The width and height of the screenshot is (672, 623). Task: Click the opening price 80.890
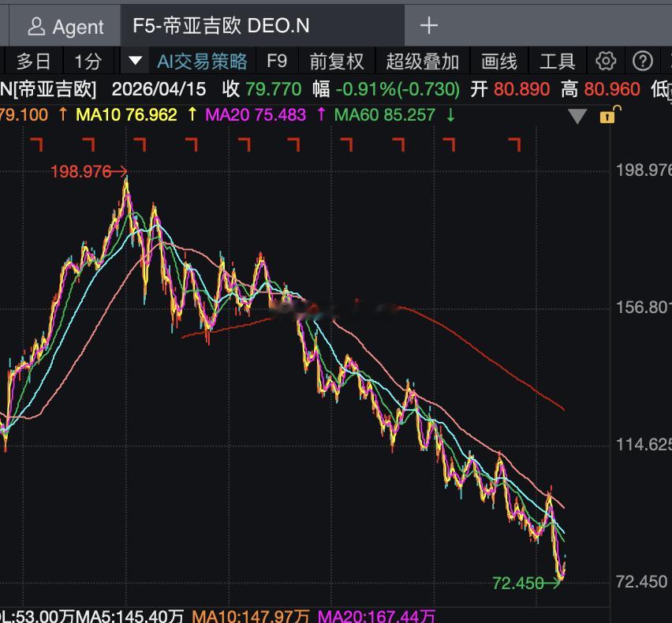coord(521,90)
